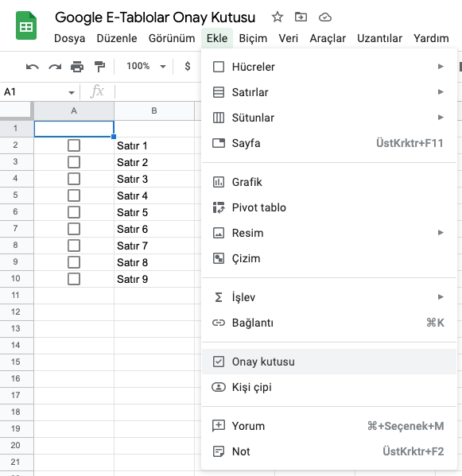Click the Onay kutusu checkmark icon
The image size is (462, 476).
[x=219, y=362]
